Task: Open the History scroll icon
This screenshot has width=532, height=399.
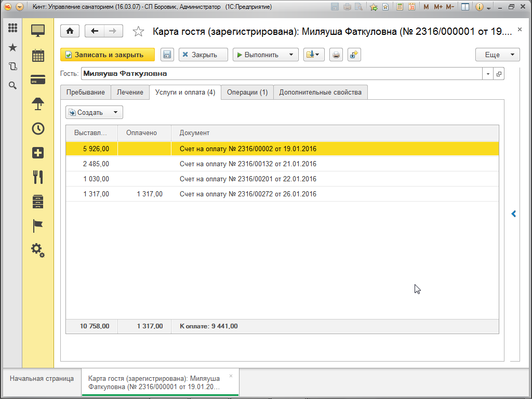Action: [12, 66]
